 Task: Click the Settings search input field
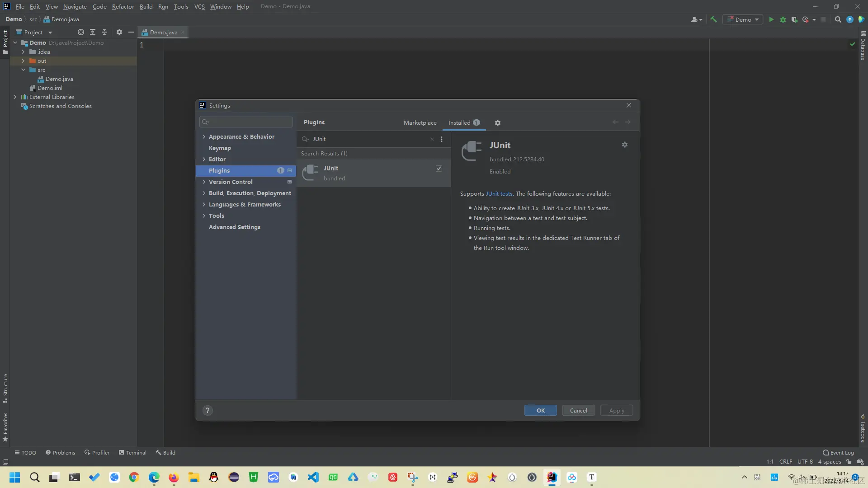pos(249,122)
